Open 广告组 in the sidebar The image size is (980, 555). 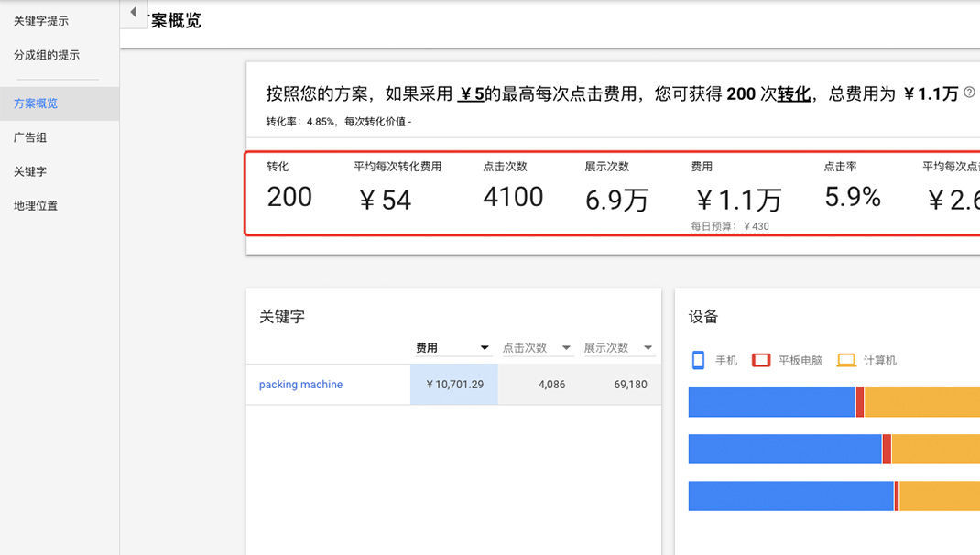coord(30,137)
